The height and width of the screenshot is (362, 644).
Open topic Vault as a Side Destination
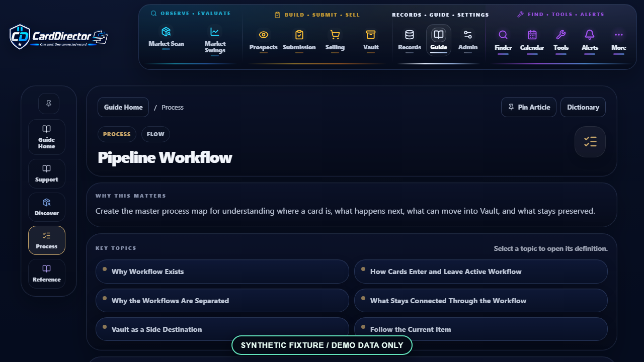222,329
